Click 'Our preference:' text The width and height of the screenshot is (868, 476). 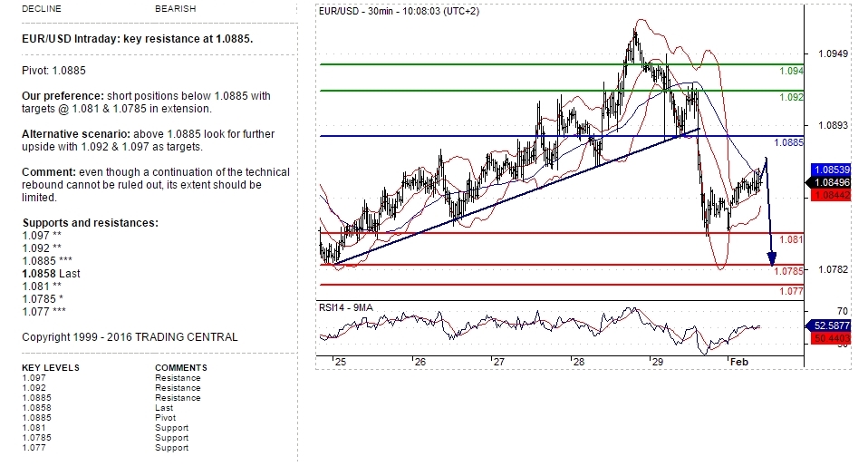tap(63, 96)
